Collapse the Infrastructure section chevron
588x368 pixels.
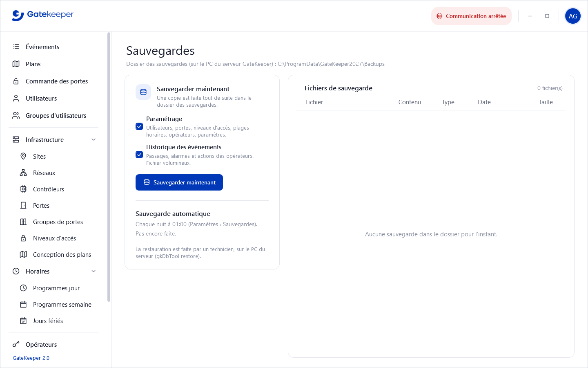(94, 139)
